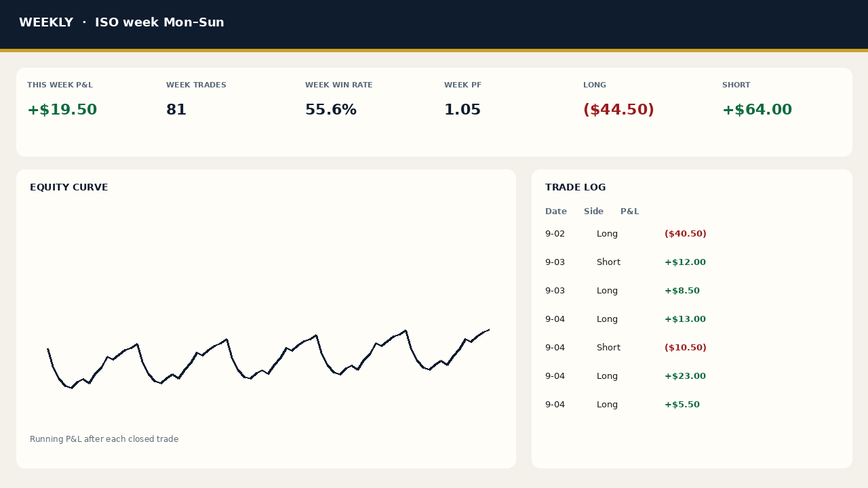Click the P&L column header in trade log
This screenshot has width=868, height=488.
coord(630,211)
